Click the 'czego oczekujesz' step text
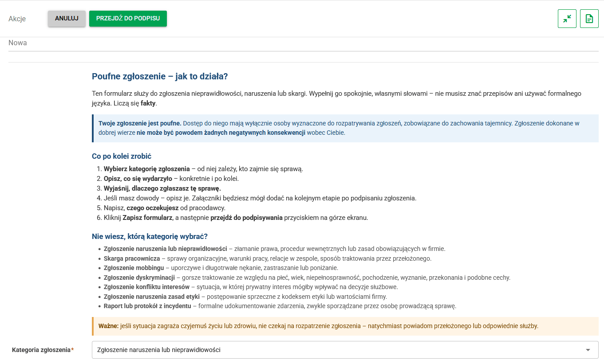Screen dimensions: 604x364 coord(153,208)
